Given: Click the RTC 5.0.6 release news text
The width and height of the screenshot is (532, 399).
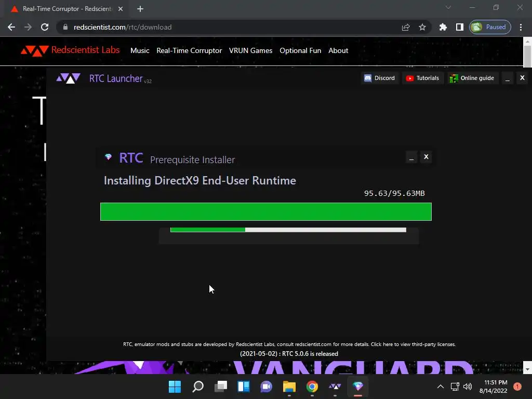Looking at the screenshot, I should pos(289,353).
